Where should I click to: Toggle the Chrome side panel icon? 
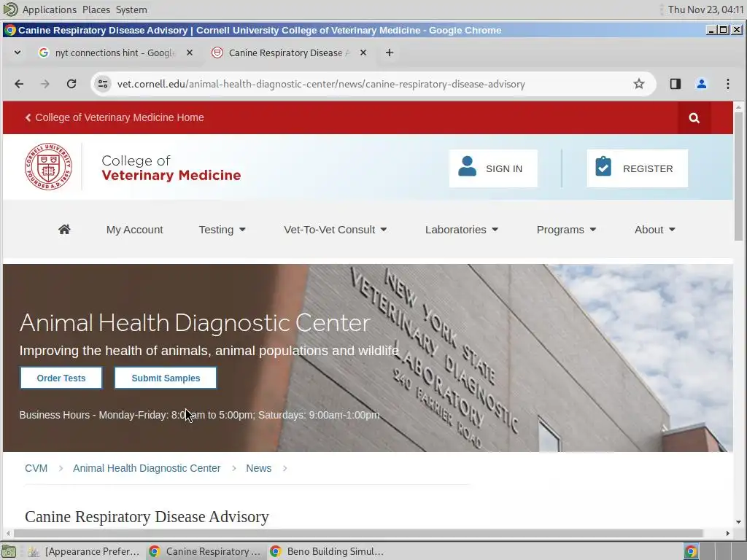click(675, 85)
